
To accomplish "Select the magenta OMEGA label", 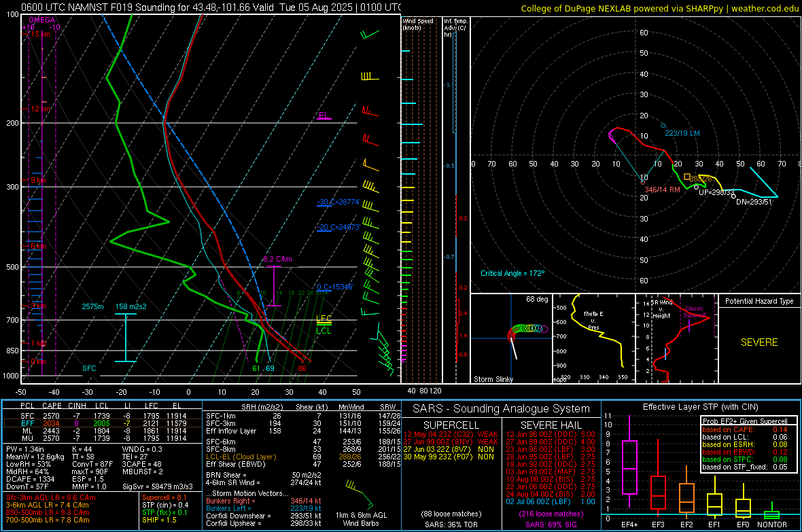I will coord(42,20).
